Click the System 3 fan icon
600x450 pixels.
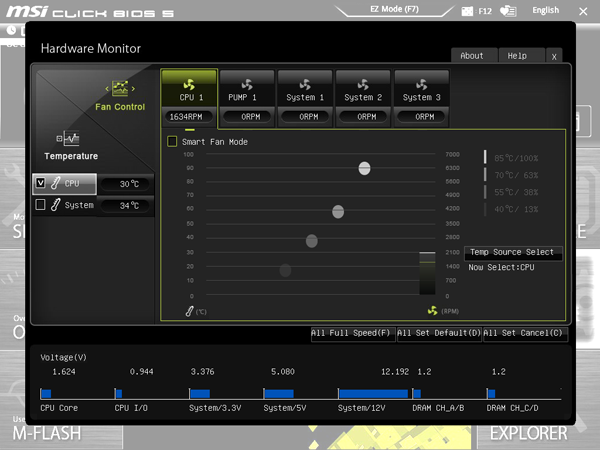pos(421,84)
